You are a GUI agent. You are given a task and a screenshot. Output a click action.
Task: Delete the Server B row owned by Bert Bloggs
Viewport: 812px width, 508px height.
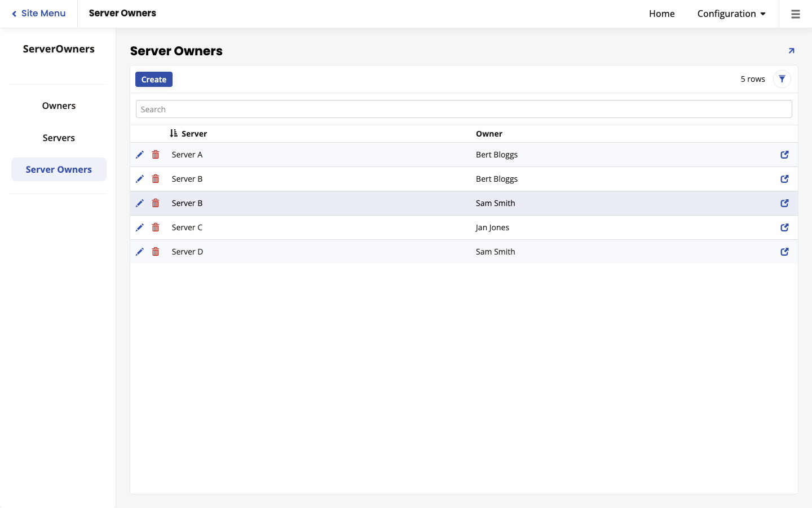point(156,178)
